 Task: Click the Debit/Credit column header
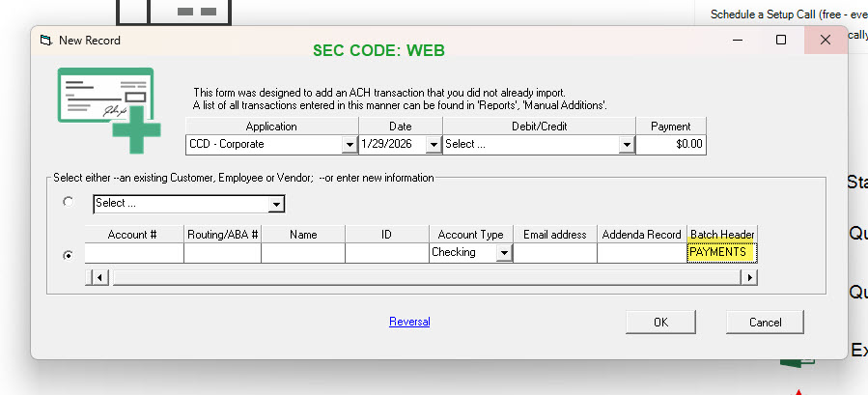click(539, 127)
